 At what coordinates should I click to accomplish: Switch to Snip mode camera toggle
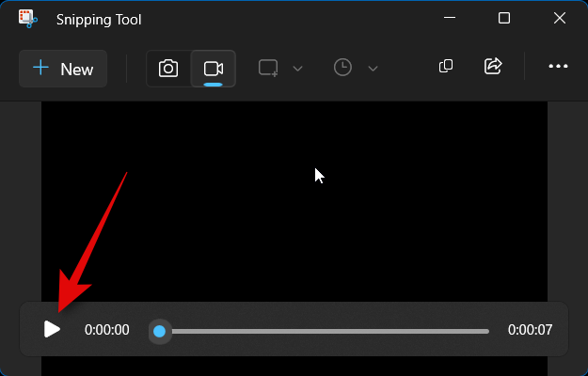pos(168,69)
